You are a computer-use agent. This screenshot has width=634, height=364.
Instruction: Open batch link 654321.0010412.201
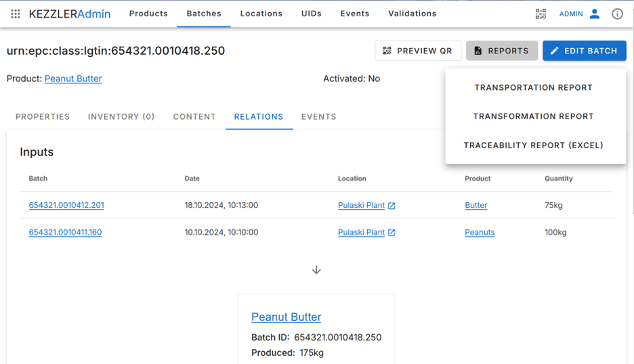click(66, 205)
